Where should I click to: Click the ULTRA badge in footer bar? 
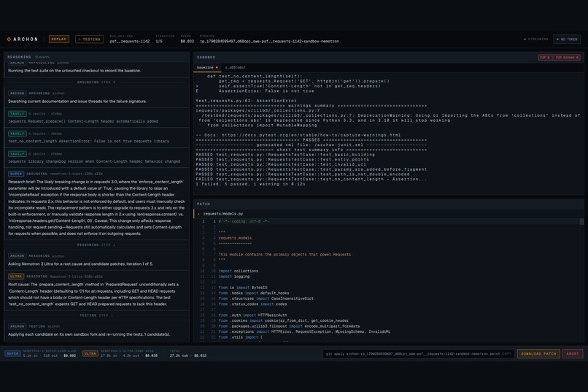90,353
